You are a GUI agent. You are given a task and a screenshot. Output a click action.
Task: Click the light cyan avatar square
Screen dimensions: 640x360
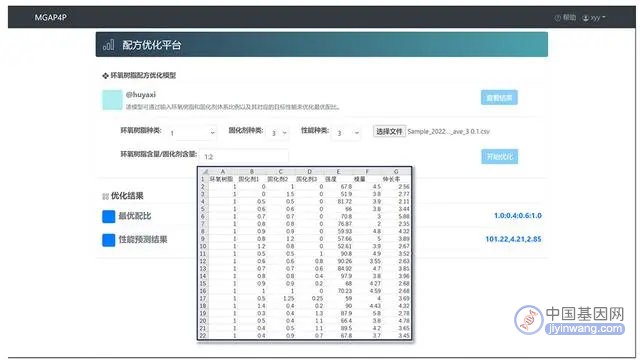[x=112, y=100]
